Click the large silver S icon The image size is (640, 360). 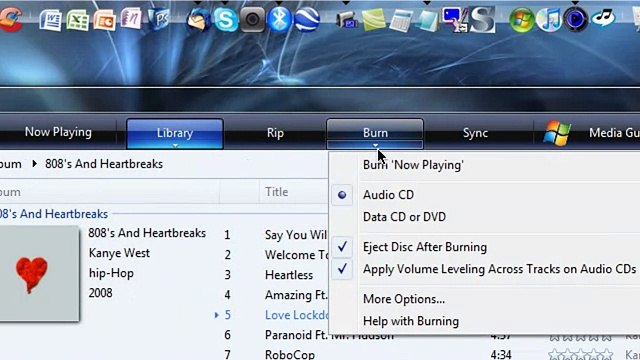(482, 19)
